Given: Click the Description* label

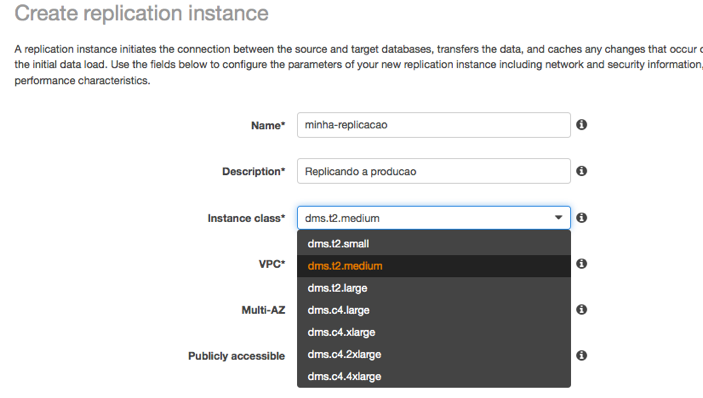Looking at the screenshot, I should tap(253, 172).
